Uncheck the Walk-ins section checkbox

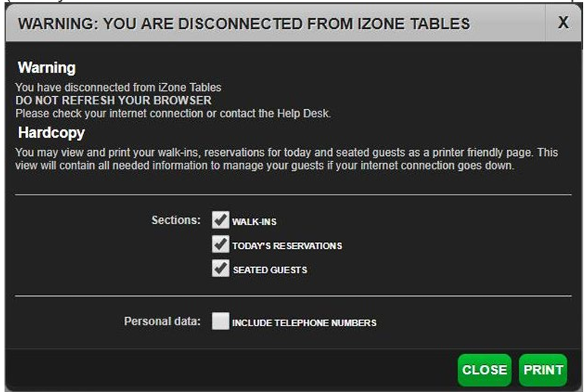tap(220, 220)
